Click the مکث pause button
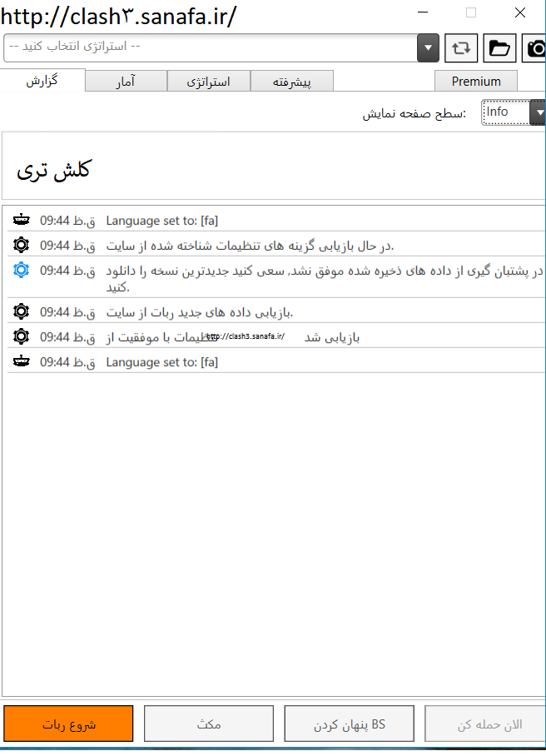 pos(209,724)
